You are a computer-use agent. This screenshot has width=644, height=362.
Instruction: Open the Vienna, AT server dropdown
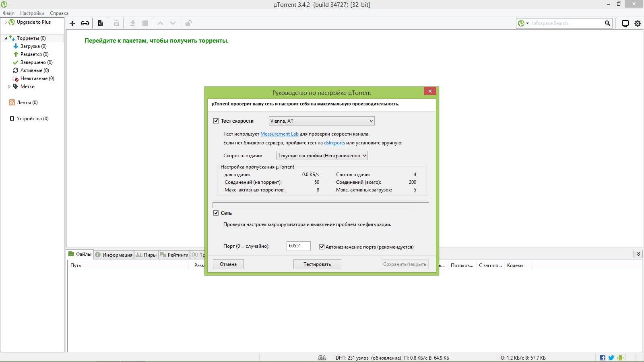(x=322, y=121)
